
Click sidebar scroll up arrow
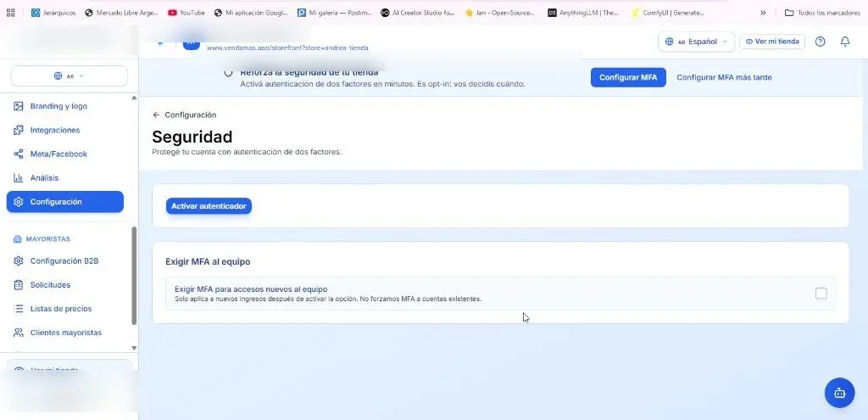[133, 98]
